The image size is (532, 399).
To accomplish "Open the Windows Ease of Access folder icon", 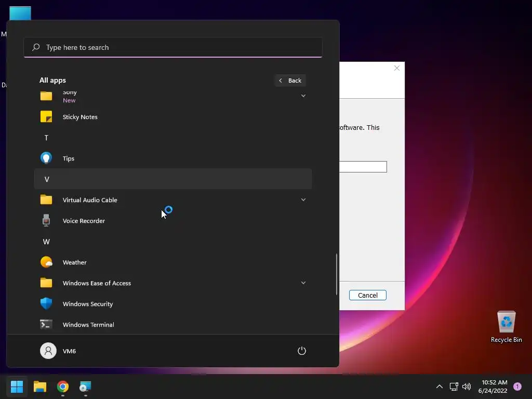I will 46,283.
